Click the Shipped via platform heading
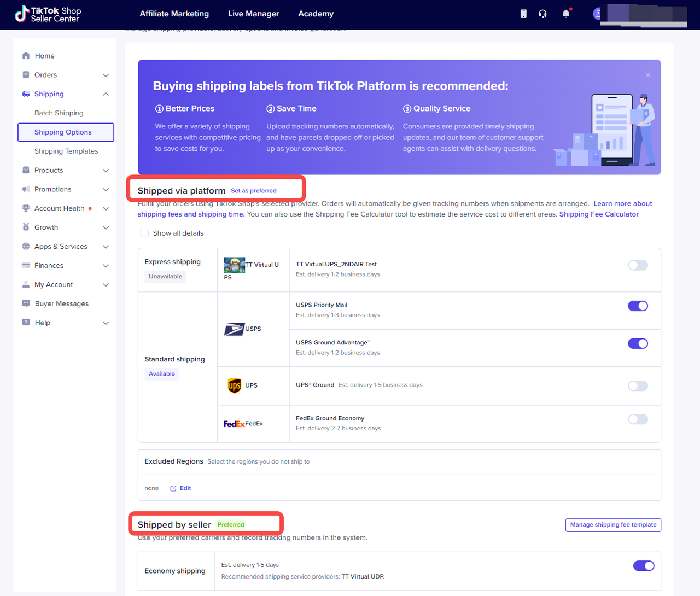Viewport: 700px width, 596px height. click(x=182, y=191)
